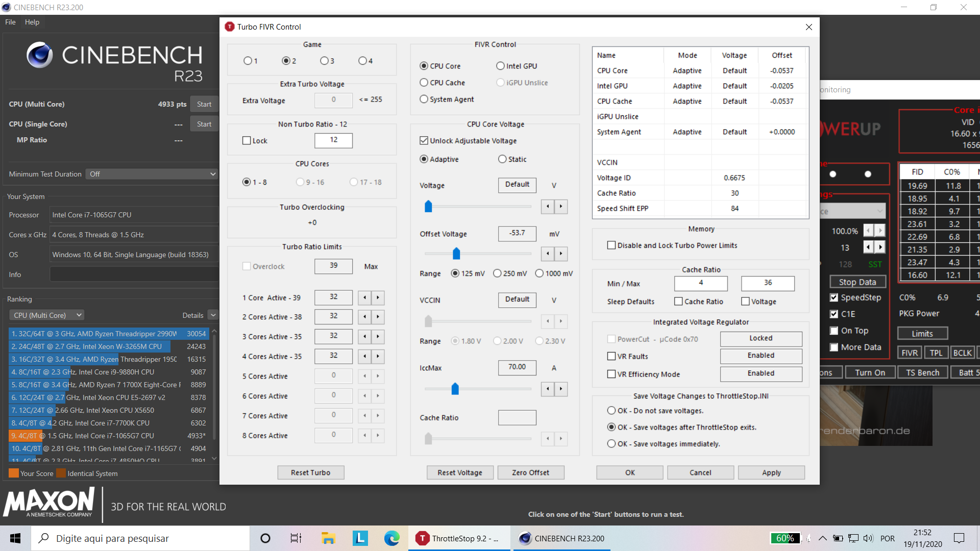Decrease IccMax with left arrow
The image size is (980, 551).
coord(548,389)
